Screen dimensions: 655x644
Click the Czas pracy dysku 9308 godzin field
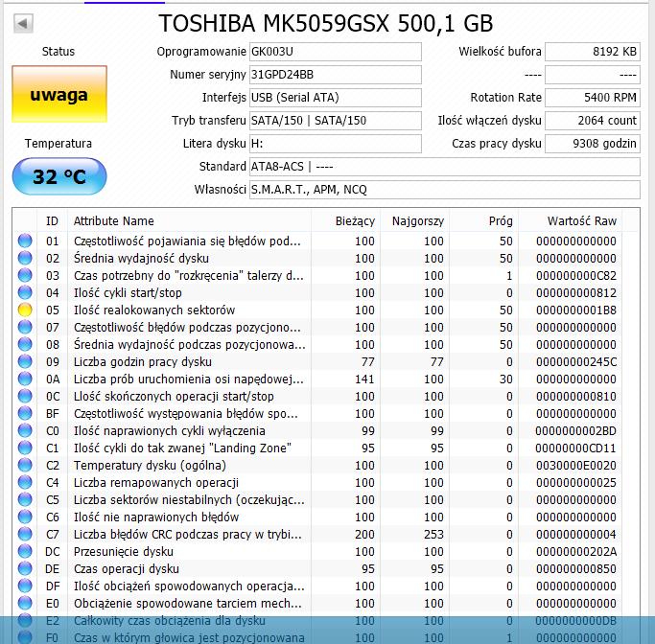coord(593,143)
